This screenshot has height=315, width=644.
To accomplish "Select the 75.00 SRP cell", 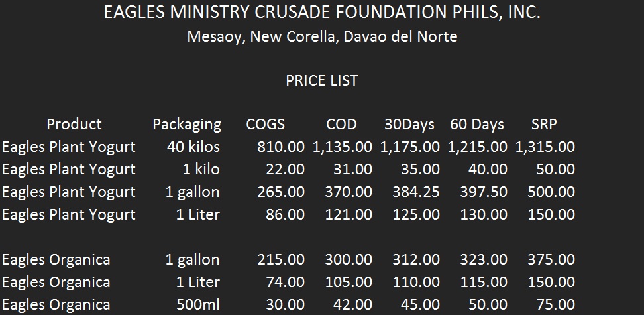I will pos(555,304).
